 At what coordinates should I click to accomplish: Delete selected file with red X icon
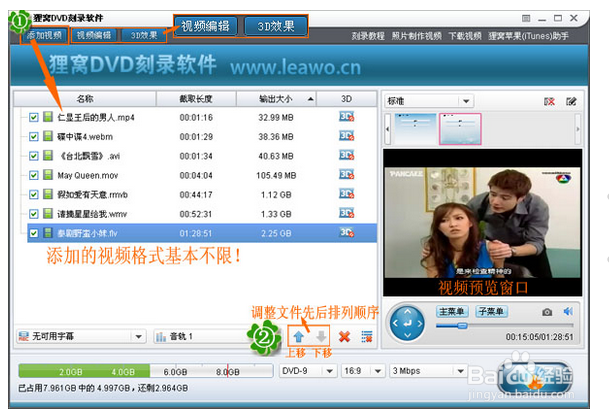tap(344, 336)
